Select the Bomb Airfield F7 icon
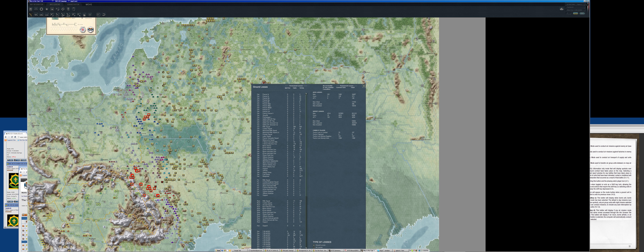The width and height of the screenshot is (644, 252). tap(63, 15)
